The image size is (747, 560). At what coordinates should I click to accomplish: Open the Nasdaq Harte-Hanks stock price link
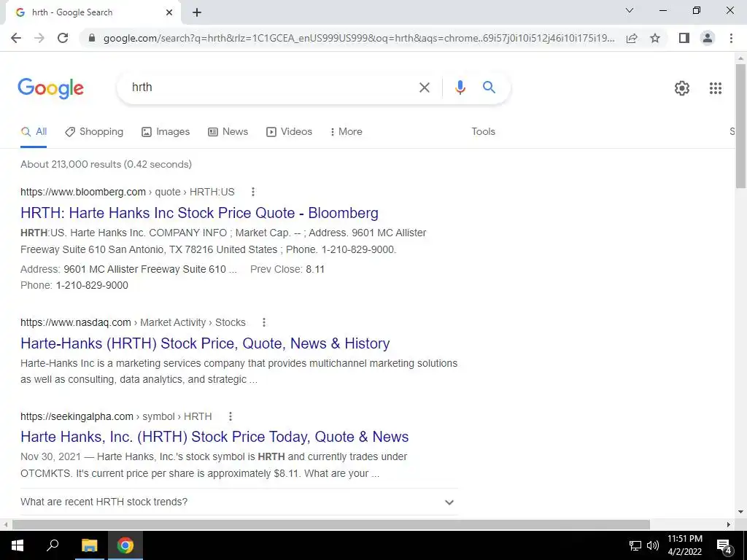click(x=205, y=343)
